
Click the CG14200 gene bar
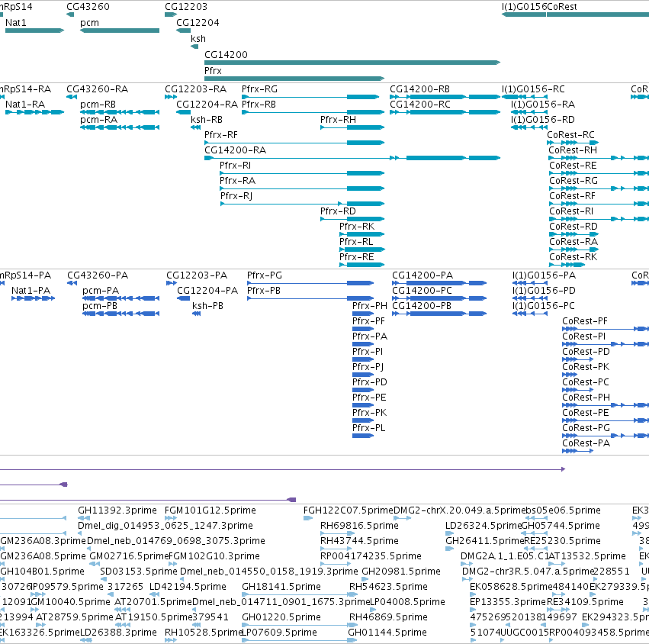pos(352,63)
